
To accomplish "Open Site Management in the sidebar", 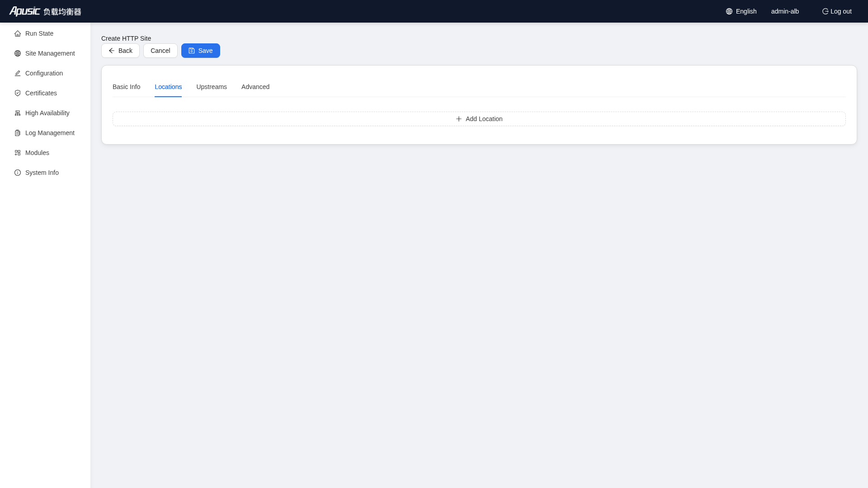I will click(45, 53).
